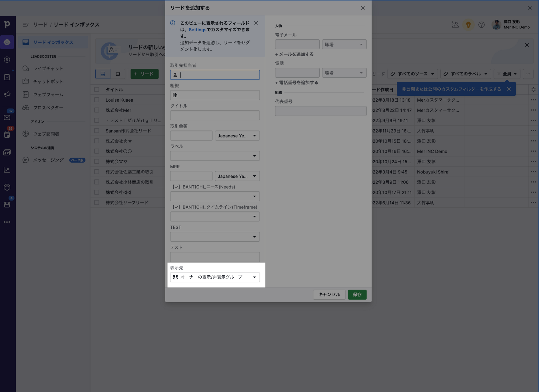Check the Louise Kuaea row checkbox

(x=97, y=100)
